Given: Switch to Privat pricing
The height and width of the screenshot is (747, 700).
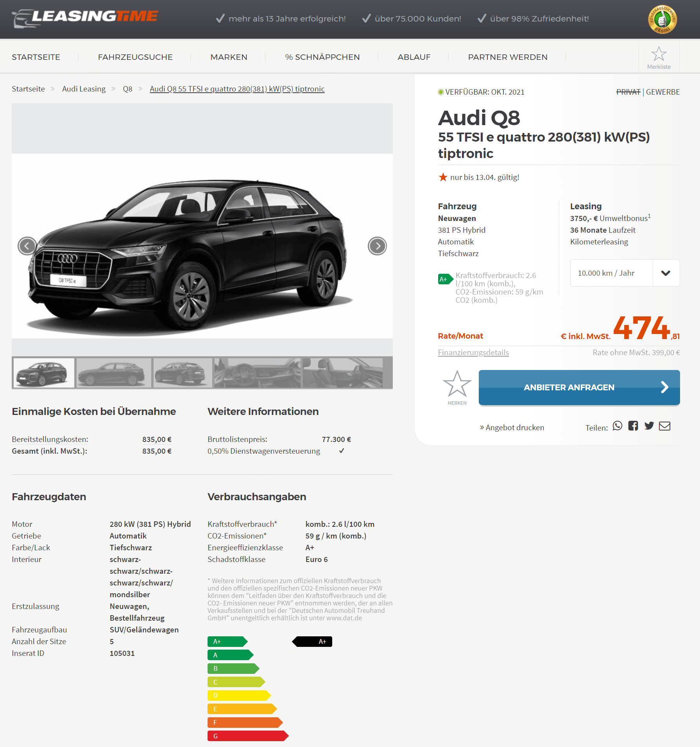Looking at the screenshot, I should click(628, 92).
